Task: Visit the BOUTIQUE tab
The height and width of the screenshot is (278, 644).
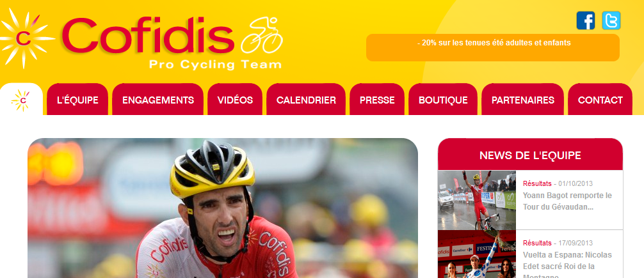Action: pyautogui.click(x=443, y=100)
